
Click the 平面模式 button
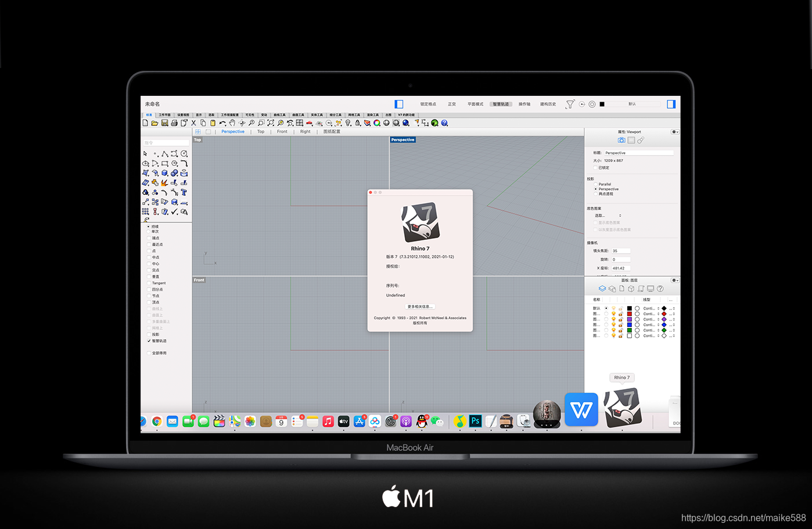(x=475, y=104)
